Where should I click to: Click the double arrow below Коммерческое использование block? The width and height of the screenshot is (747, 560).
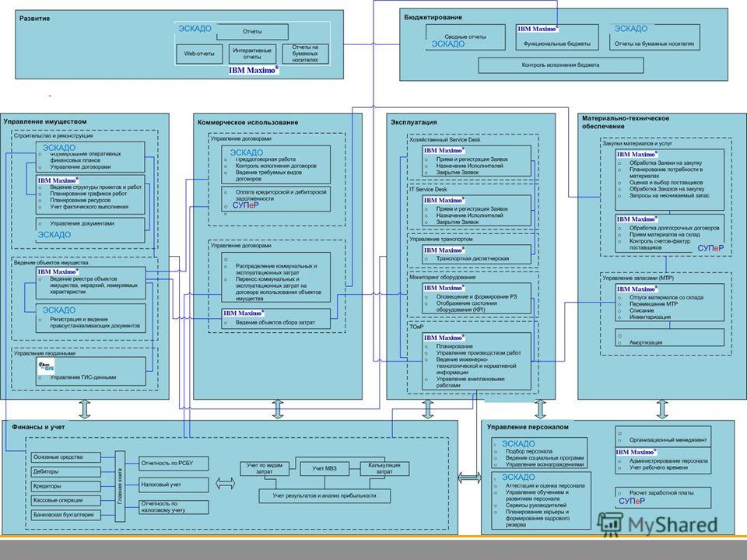point(278,409)
